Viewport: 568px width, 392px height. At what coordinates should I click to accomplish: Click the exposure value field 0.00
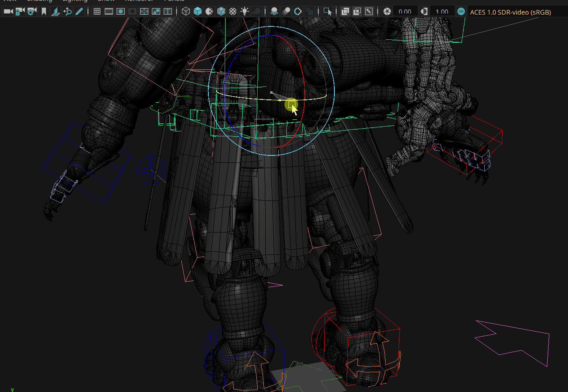click(x=405, y=11)
